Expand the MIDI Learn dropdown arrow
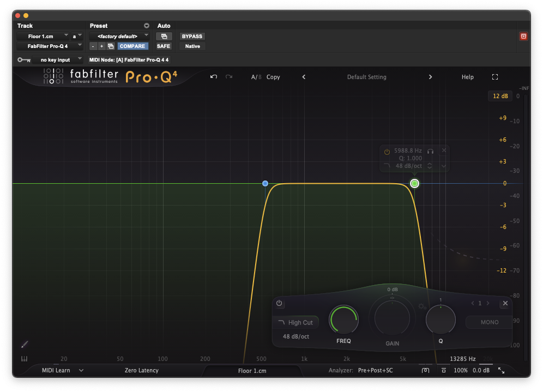543x392 pixels. pos(81,370)
